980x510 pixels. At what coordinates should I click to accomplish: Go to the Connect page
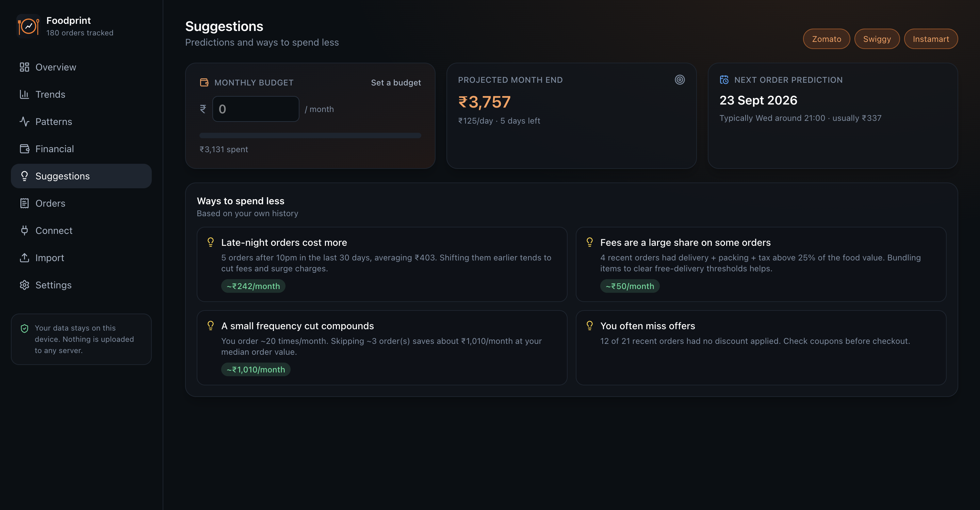pyautogui.click(x=81, y=230)
